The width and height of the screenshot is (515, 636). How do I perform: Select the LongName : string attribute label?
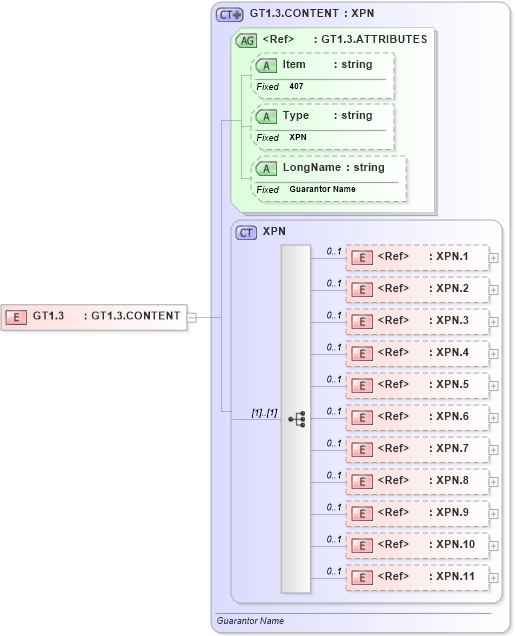[x=333, y=168]
